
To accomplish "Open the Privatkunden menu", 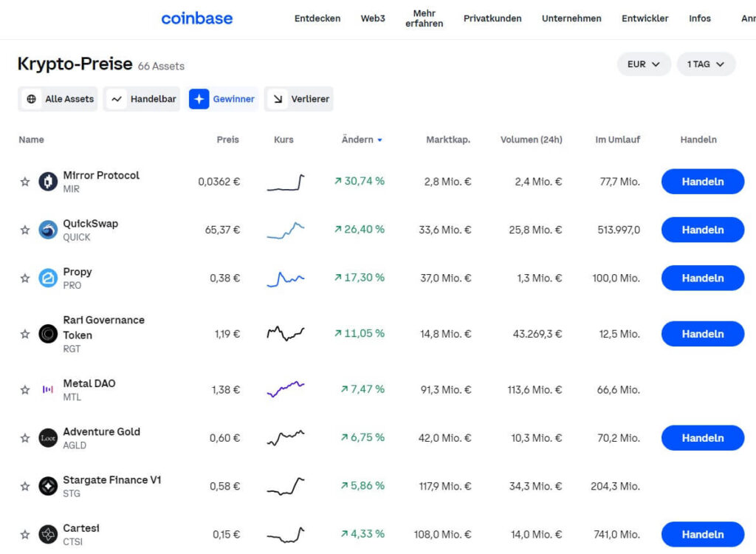I will pyautogui.click(x=492, y=18).
